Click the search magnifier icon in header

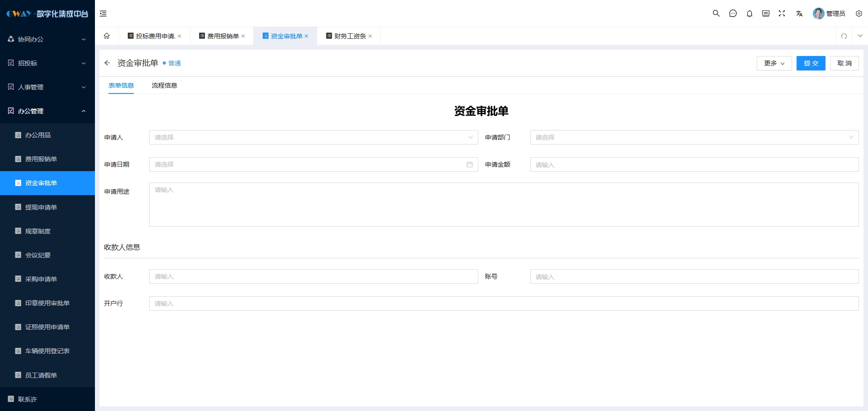(716, 14)
